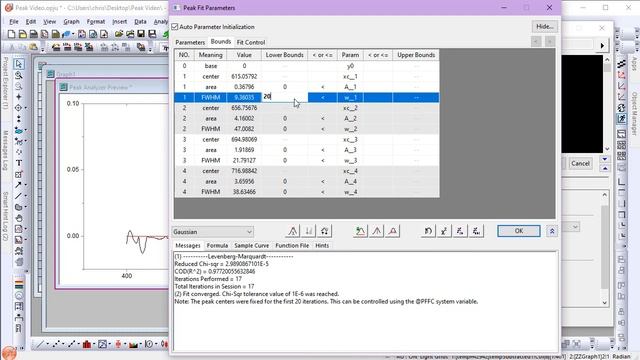This screenshot has width=640, height=360.
Task: Click the upper bound cell for w__1
Action: [x=416, y=97]
